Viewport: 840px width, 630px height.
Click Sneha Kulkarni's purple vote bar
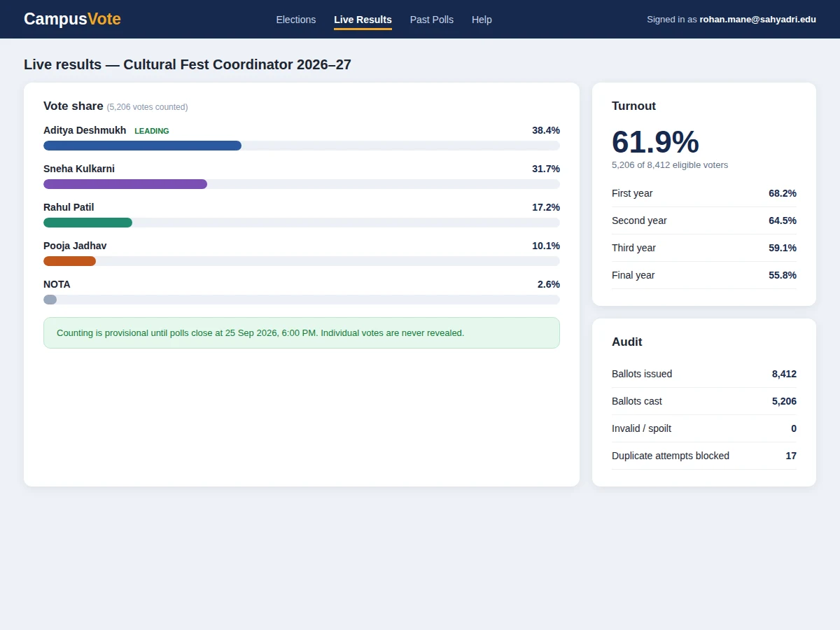tap(125, 184)
